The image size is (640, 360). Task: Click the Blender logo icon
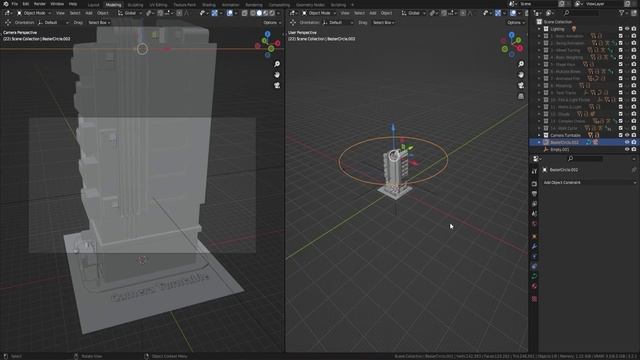point(5,4)
